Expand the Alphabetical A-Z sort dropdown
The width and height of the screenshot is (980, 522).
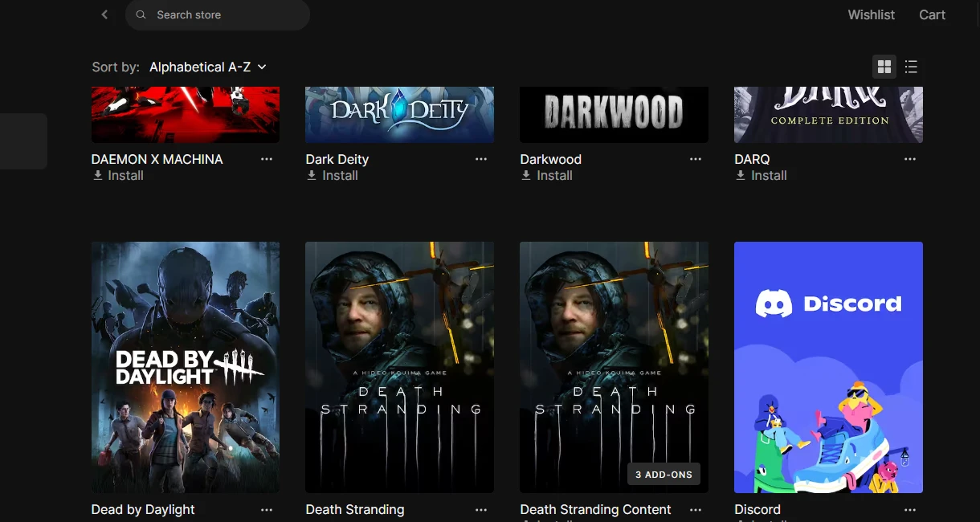[x=208, y=67]
